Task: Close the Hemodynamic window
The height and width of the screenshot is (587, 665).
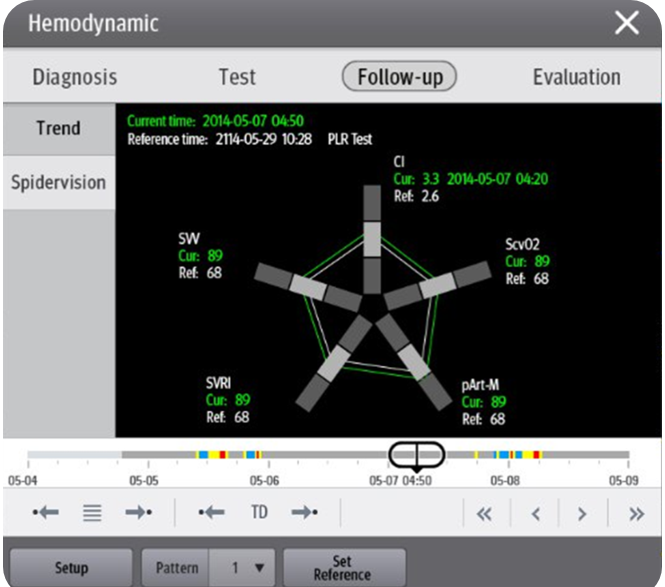Action: tap(627, 24)
